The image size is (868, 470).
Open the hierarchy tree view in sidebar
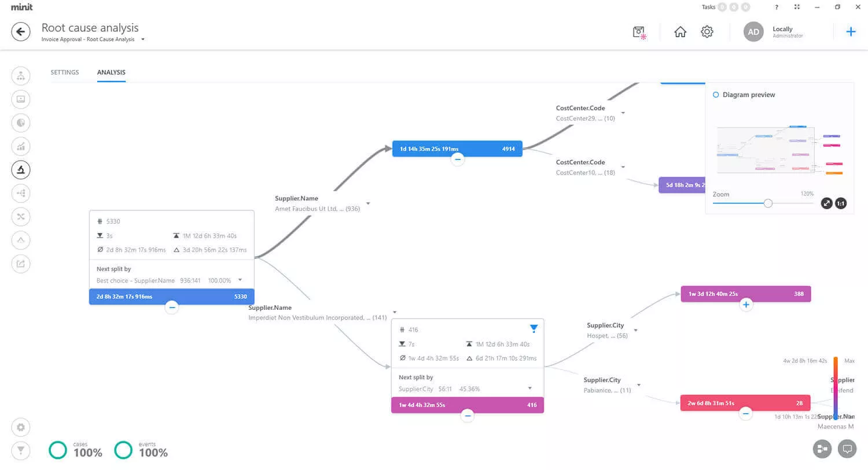(21, 193)
